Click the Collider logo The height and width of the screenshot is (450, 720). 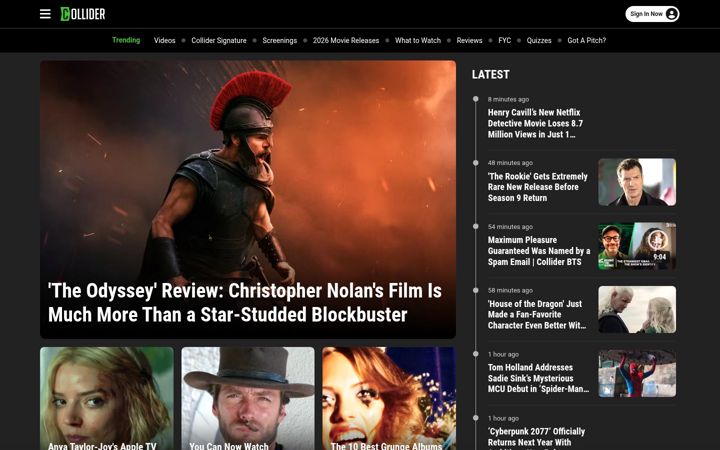83,14
